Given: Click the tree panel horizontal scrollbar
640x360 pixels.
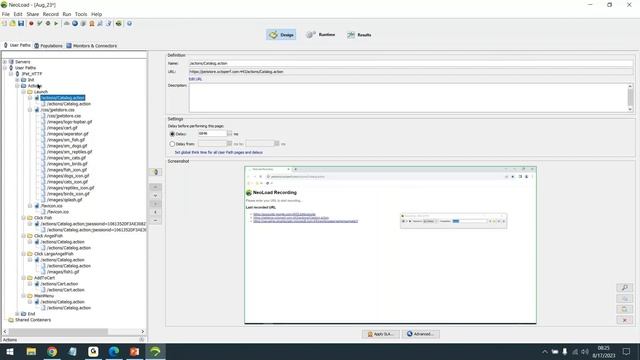Looking at the screenshot, I should point(57,331).
